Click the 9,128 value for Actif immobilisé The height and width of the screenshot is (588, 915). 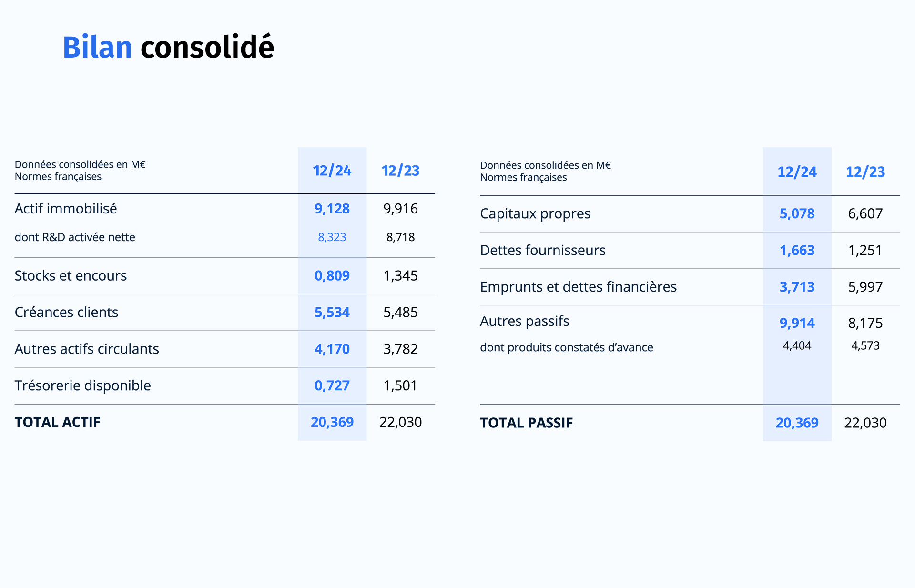coord(332,209)
